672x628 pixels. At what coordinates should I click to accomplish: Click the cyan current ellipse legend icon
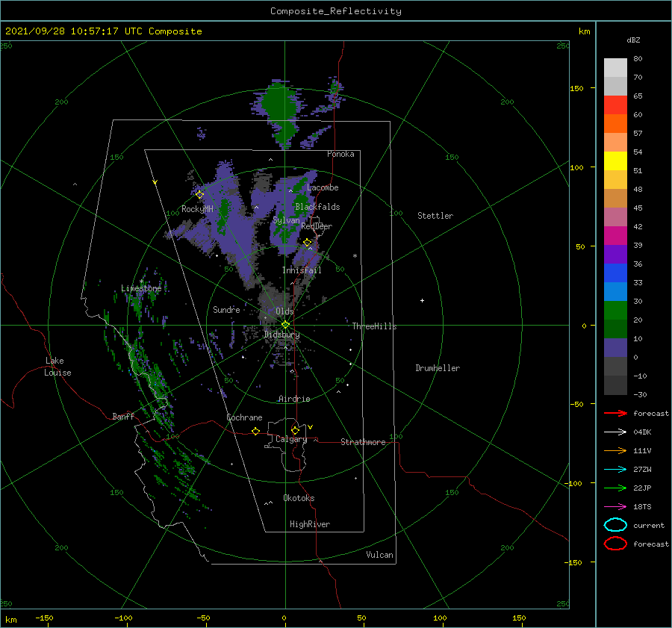tap(615, 525)
